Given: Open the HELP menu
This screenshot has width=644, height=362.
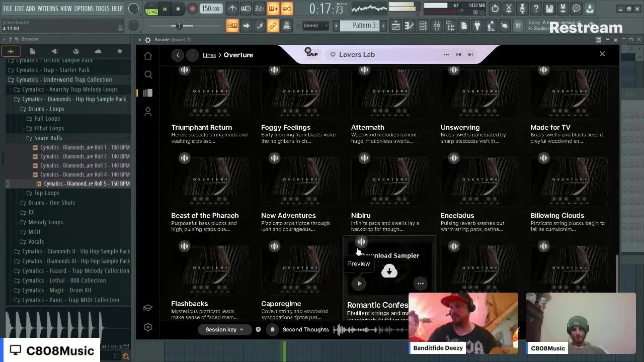Looking at the screenshot, I should click(x=117, y=9).
